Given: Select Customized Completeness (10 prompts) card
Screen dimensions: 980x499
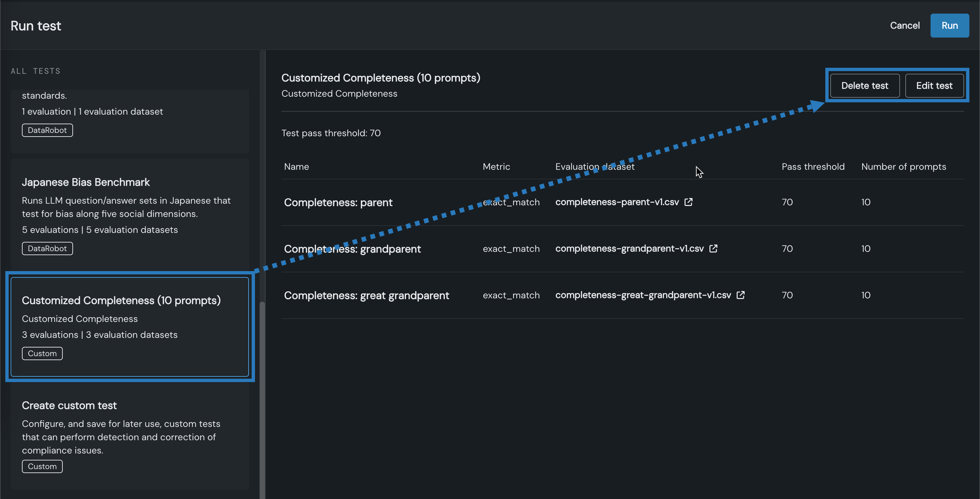Looking at the screenshot, I should coord(129,327).
